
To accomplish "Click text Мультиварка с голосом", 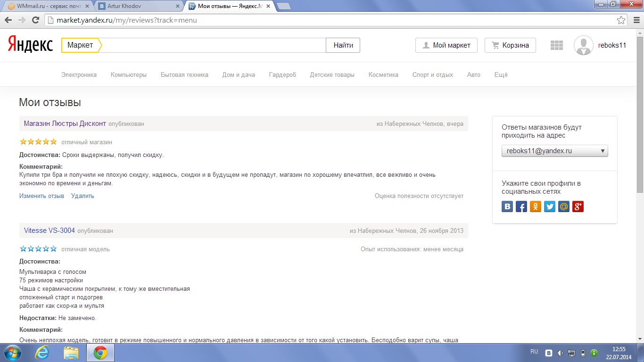I will coord(53,271).
